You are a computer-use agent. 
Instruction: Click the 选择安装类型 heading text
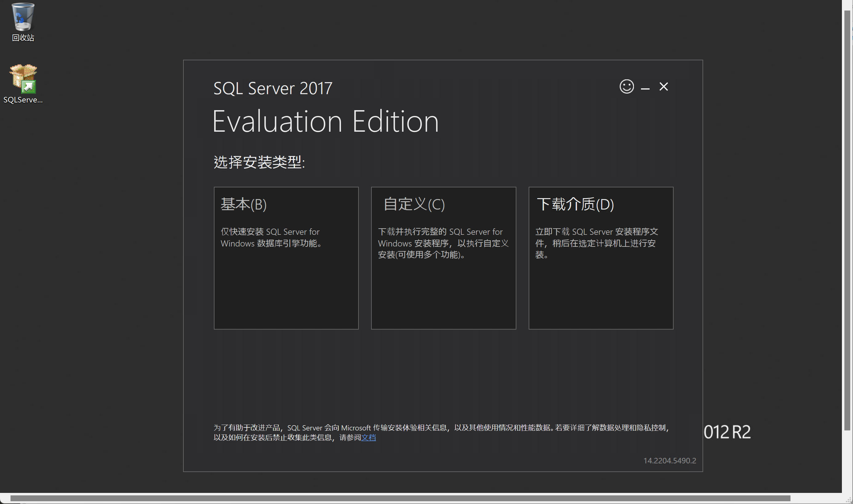259,162
